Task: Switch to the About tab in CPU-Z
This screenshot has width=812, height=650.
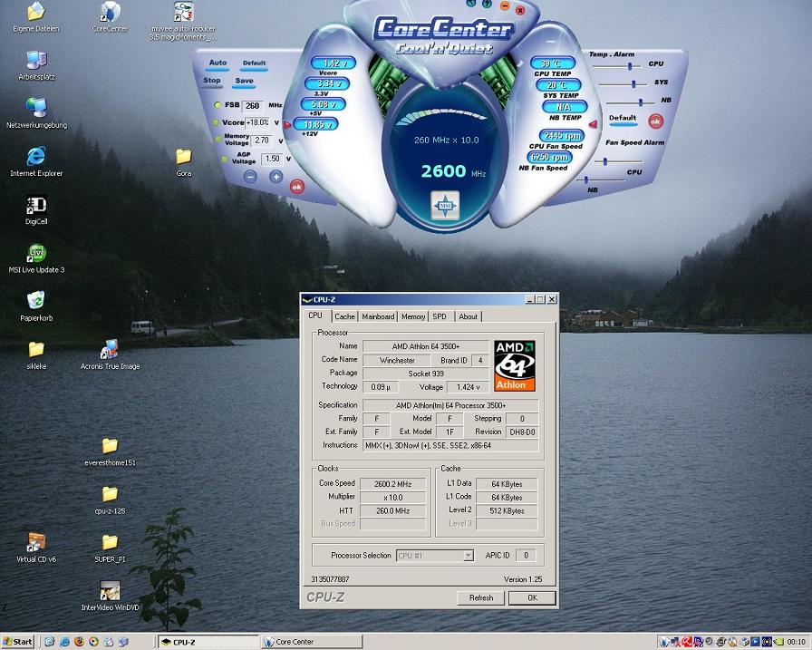Action: click(x=469, y=316)
